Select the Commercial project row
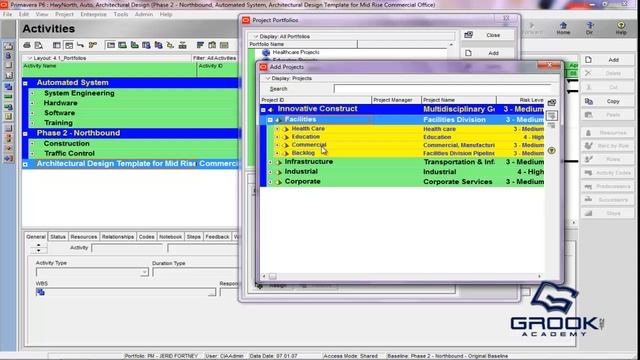 point(402,145)
